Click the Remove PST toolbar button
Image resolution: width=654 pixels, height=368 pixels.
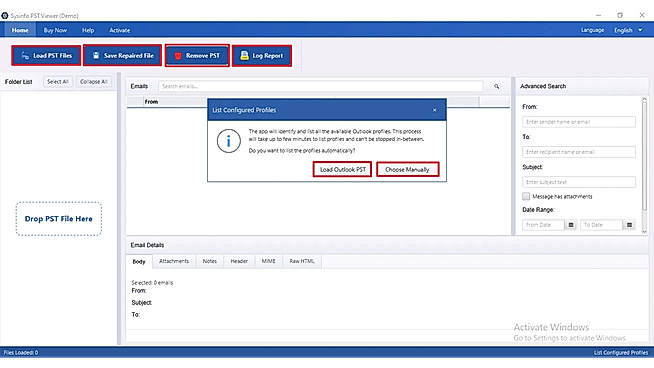(x=197, y=55)
